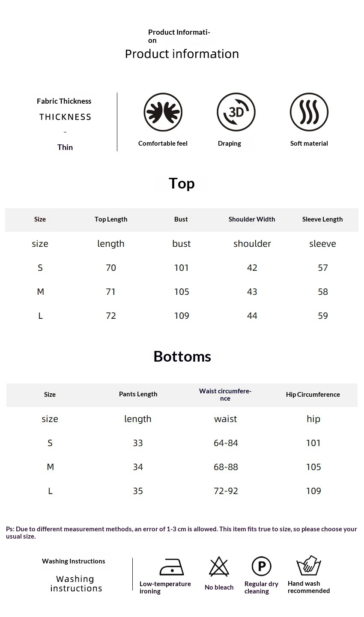Select waist range 72-92 in Bottoms table

(226, 491)
